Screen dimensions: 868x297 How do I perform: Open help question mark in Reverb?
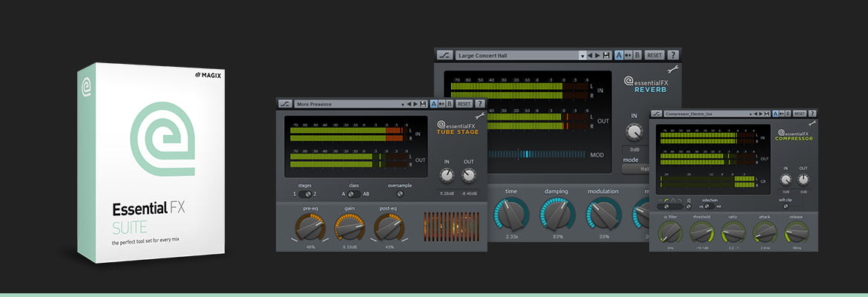point(673,56)
